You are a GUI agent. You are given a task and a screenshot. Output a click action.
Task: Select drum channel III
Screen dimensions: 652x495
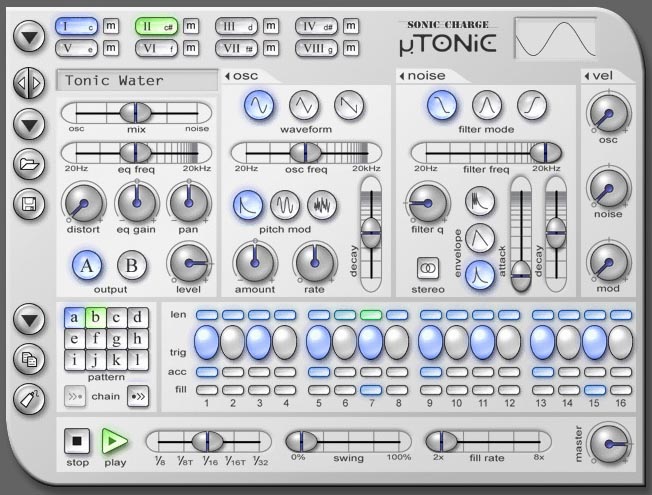click(236, 26)
